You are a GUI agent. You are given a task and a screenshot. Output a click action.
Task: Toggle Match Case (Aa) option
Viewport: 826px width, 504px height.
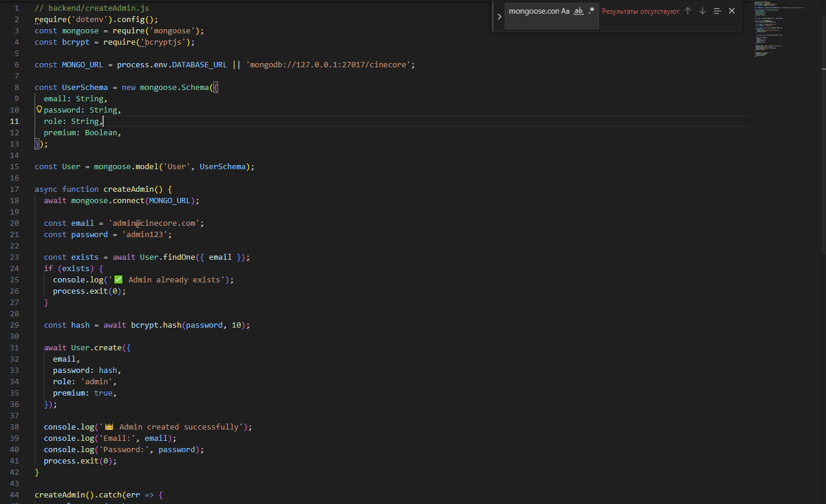coord(566,11)
